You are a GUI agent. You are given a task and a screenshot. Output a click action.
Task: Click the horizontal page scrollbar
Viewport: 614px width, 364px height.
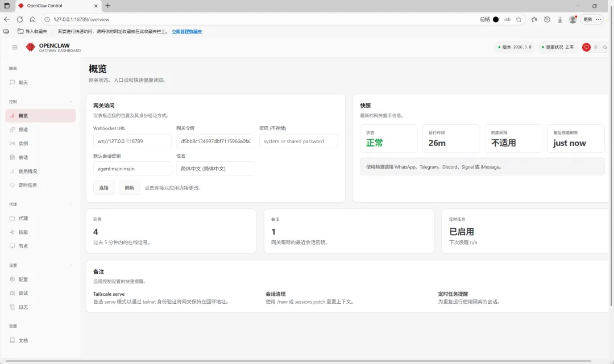point(298,361)
